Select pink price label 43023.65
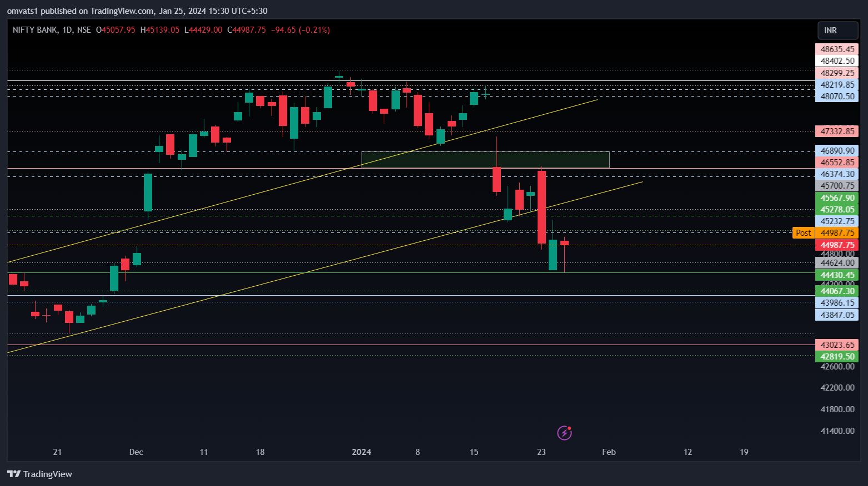This screenshot has height=486, width=868. [x=837, y=345]
